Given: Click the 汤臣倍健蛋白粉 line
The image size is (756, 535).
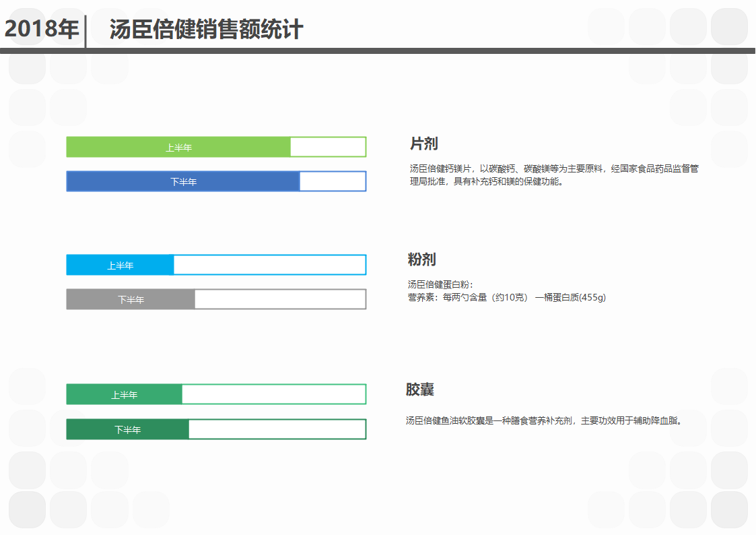Looking at the screenshot, I should point(440,284).
